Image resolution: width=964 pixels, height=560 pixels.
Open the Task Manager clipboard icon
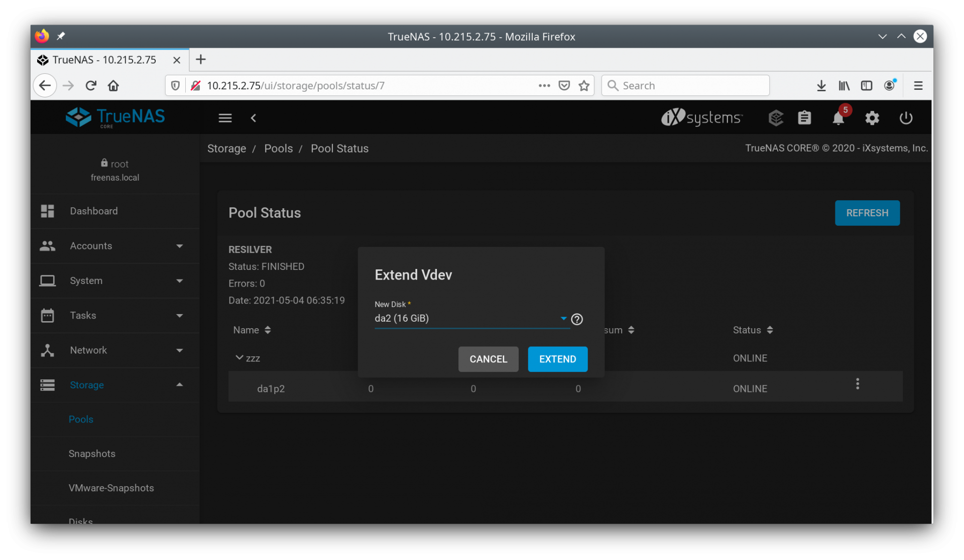click(804, 118)
